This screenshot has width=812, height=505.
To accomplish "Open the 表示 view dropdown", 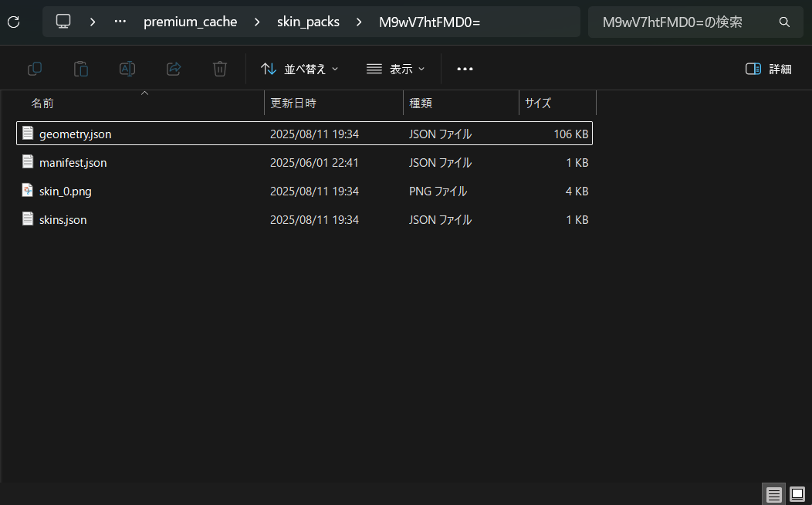I will click(395, 69).
